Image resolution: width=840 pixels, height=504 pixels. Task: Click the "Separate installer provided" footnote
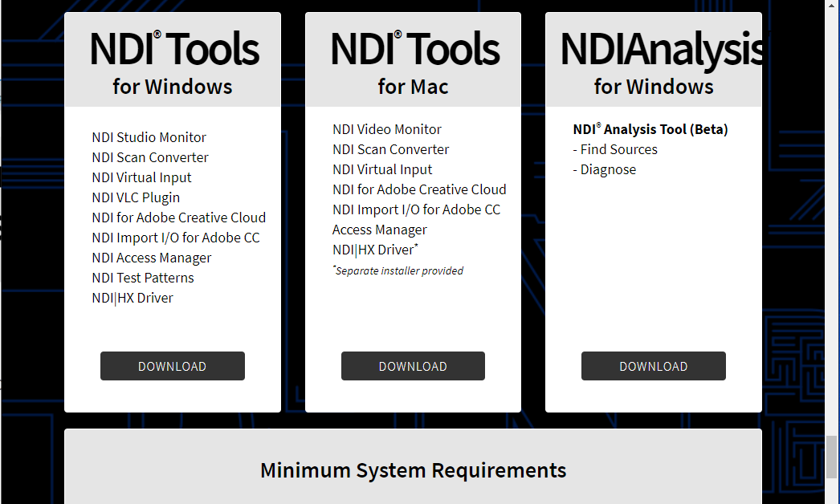point(398,270)
